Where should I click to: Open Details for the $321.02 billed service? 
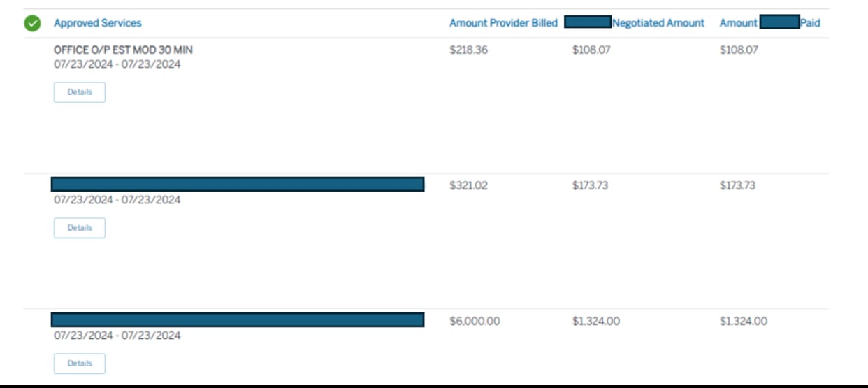80,228
